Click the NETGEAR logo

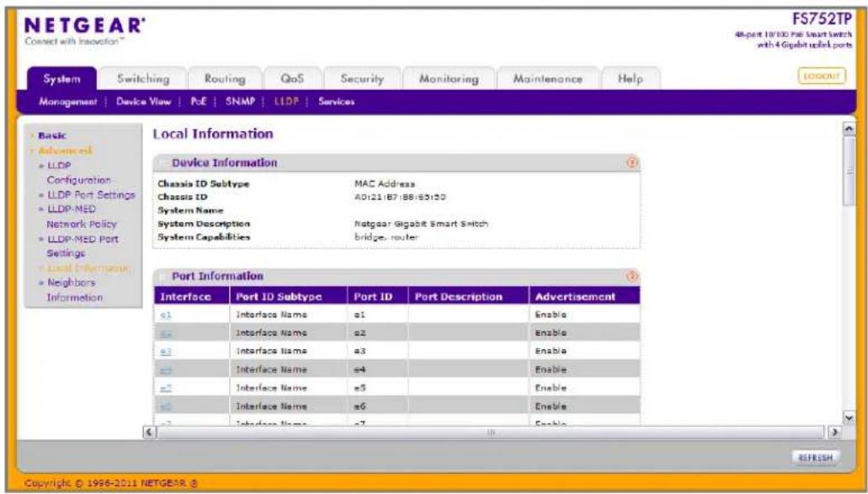(x=85, y=29)
